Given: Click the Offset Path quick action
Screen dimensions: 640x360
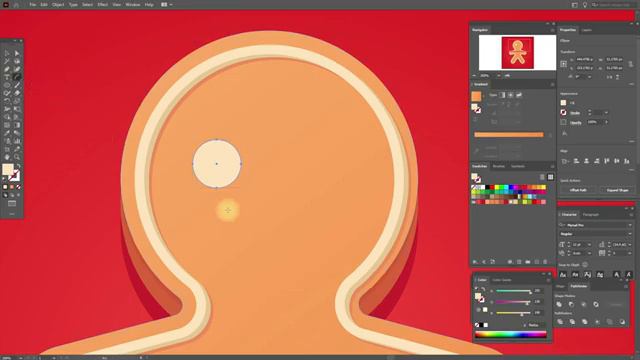Looking at the screenshot, I should click(x=578, y=190).
